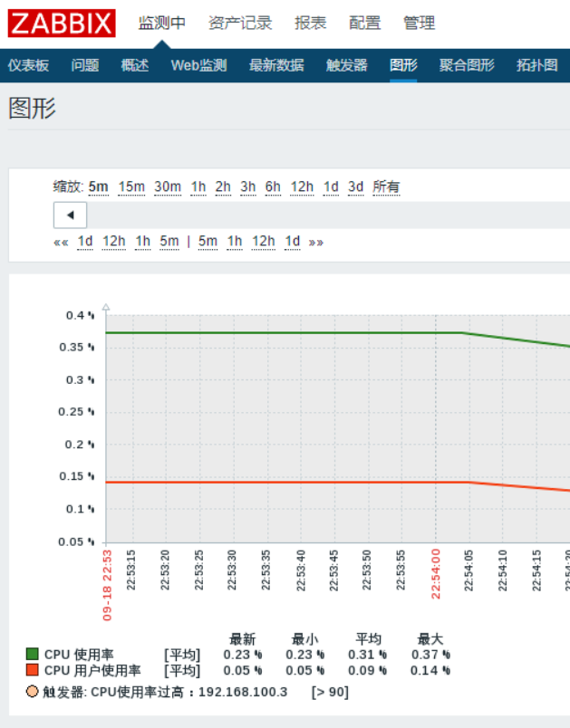Image resolution: width=570 pixels, height=728 pixels.
Task: Switch to the 问题 tab
Action: (x=85, y=65)
